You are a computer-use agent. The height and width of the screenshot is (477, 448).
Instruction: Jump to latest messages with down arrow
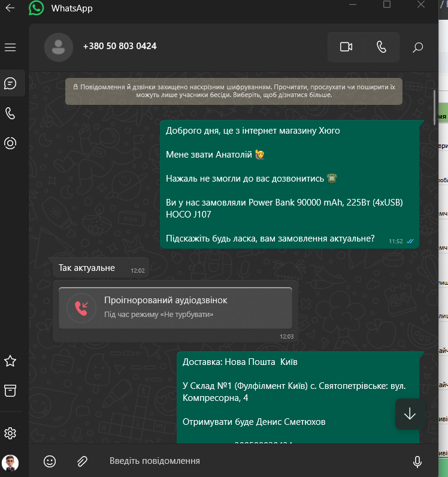pos(410,413)
